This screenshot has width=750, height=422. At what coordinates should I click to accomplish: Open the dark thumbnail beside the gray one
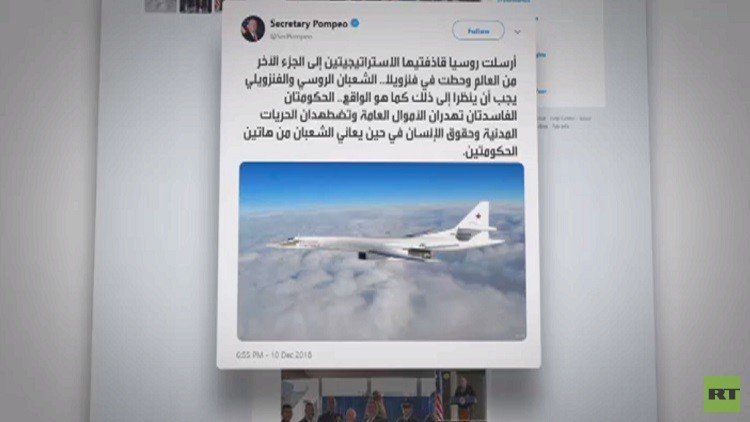tap(196, 6)
